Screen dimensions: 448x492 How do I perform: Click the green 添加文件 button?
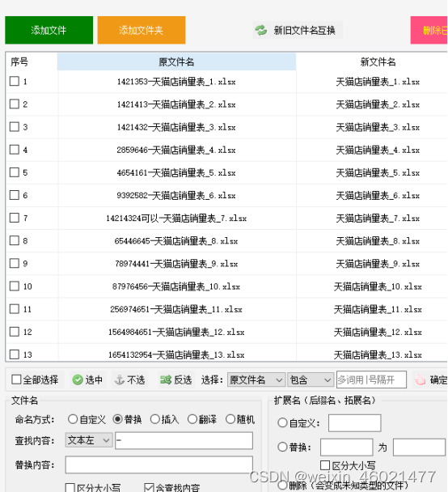(x=49, y=30)
